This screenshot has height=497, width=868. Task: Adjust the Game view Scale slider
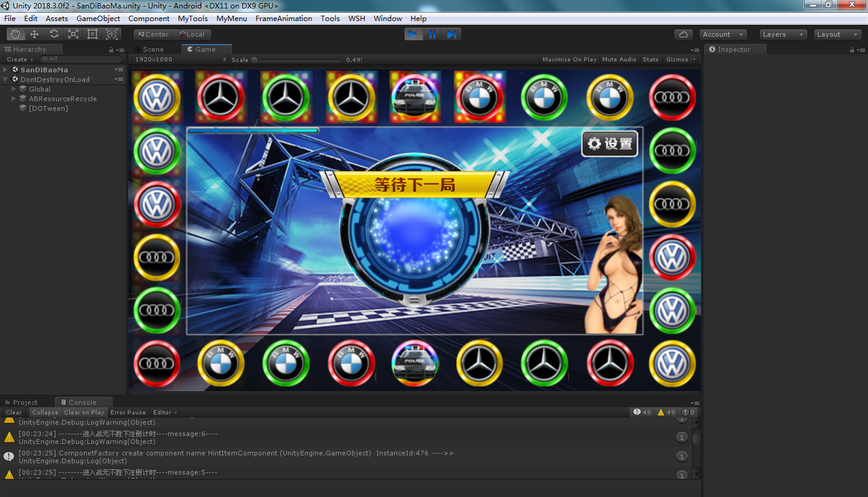(254, 60)
